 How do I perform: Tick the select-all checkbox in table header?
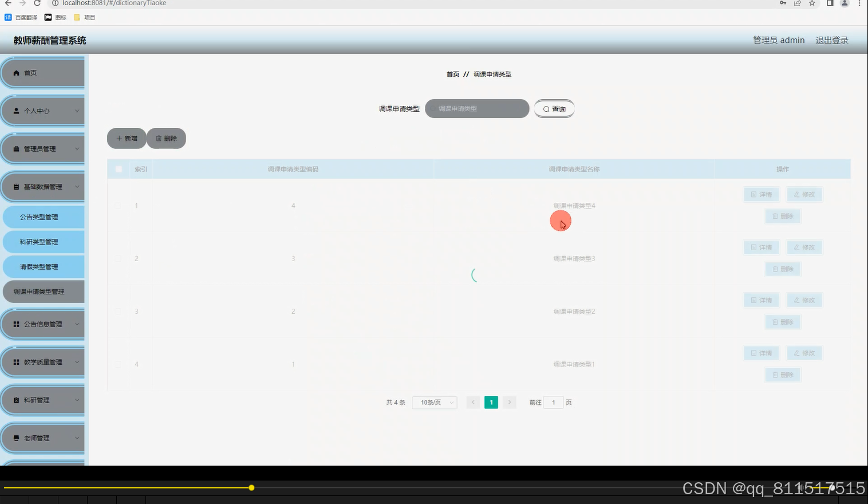pos(119,169)
